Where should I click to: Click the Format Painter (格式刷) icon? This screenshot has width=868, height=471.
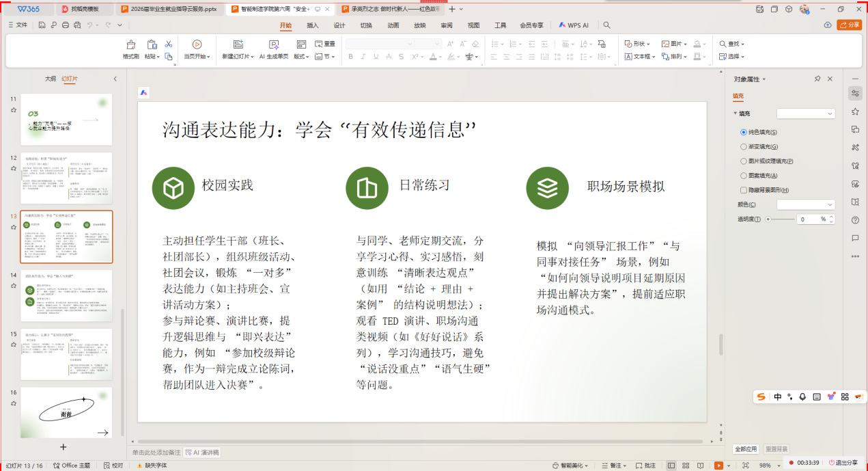(130, 45)
